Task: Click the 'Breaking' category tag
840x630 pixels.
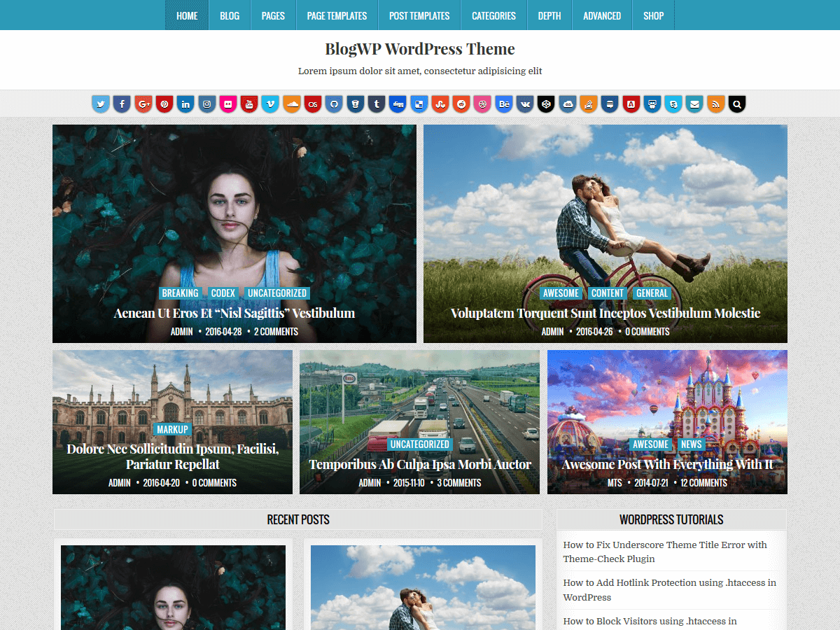Action: [180, 293]
